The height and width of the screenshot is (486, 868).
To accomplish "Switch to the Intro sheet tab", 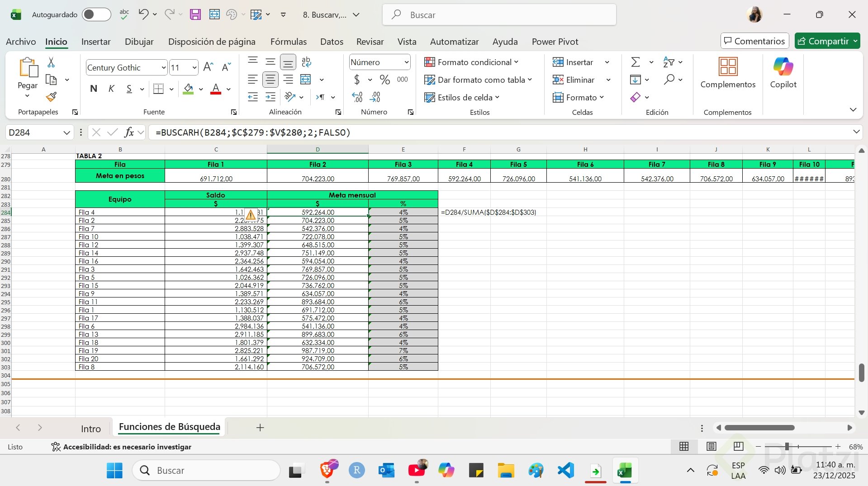I will point(91,429).
